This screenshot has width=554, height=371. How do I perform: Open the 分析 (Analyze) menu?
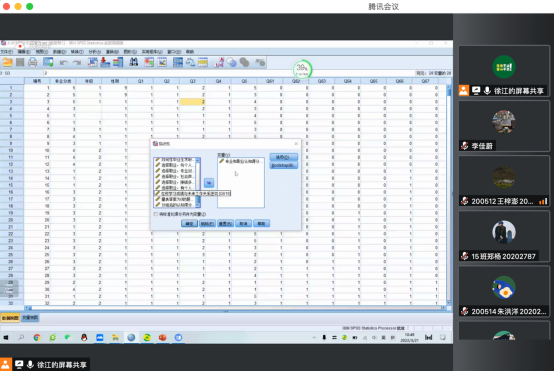(x=94, y=52)
